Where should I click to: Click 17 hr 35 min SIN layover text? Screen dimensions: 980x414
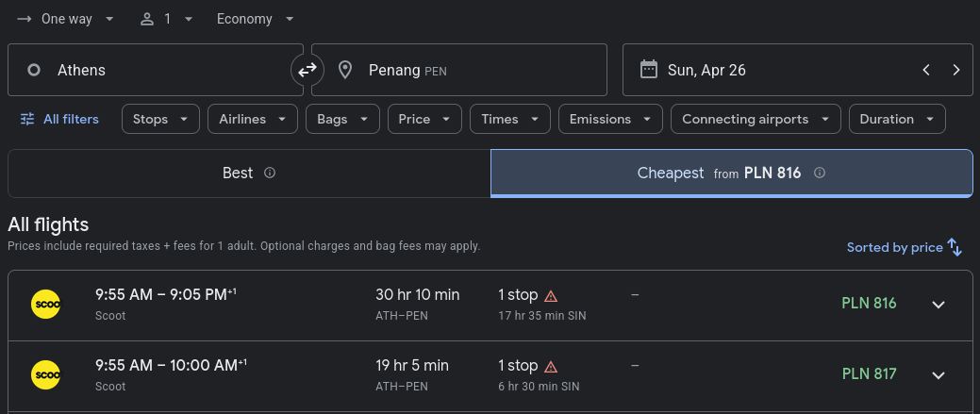(x=541, y=316)
